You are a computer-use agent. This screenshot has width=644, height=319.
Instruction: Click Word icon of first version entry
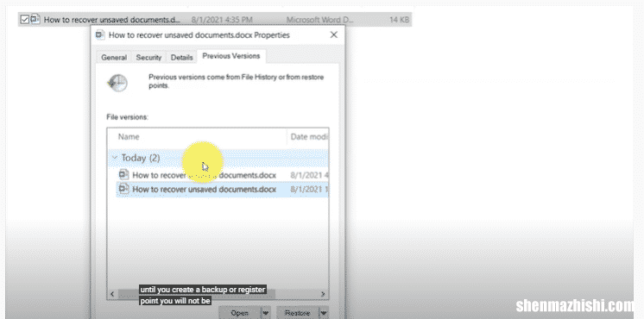pyautogui.click(x=123, y=175)
